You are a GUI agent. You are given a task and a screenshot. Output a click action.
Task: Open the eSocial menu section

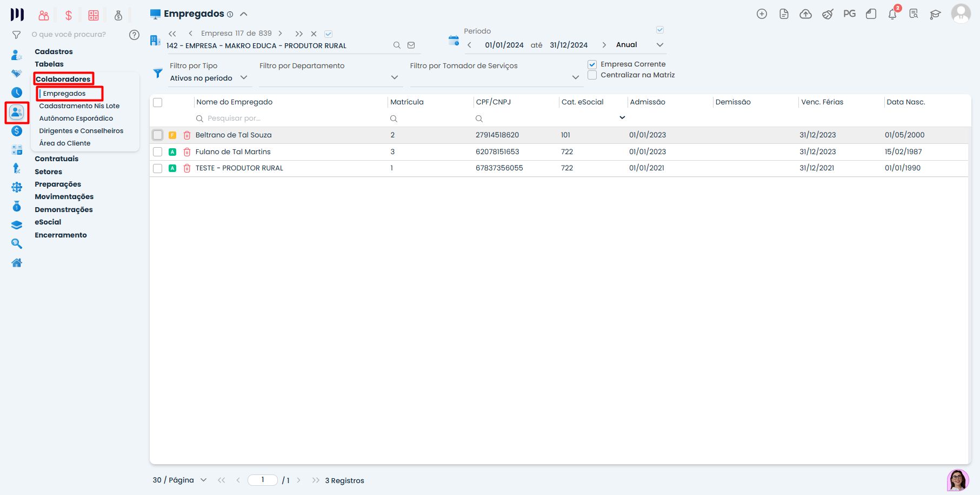pyautogui.click(x=48, y=222)
